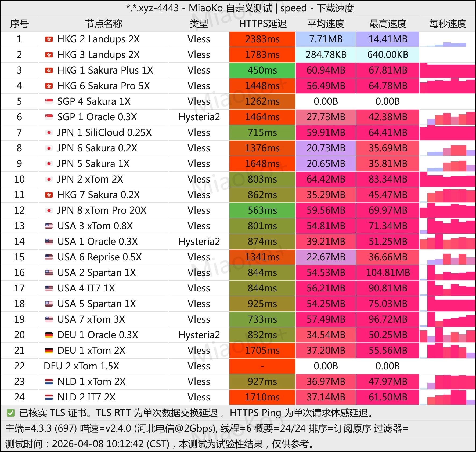
Task: Open the 类型 column header dropdown
Action: pyautogui.click(x=199, y=24)
